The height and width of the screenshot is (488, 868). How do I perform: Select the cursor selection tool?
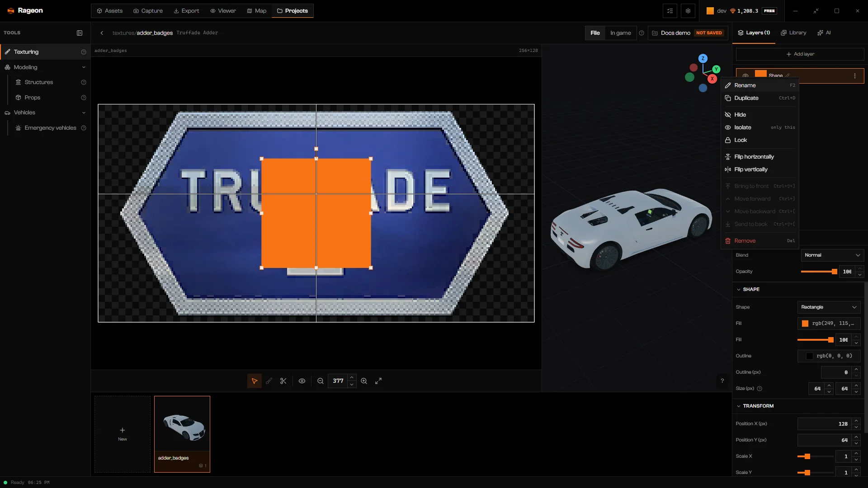pyautogui.click(x=255, y=381)
